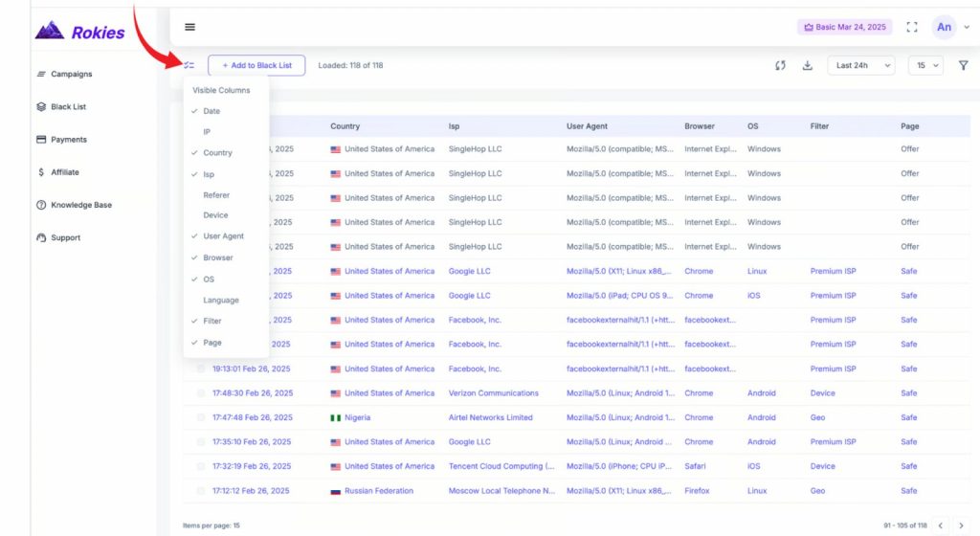
Task: Expand the user account chevron
Action: click(967, 28)
